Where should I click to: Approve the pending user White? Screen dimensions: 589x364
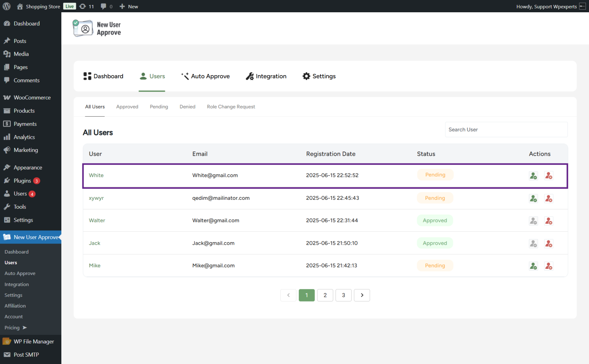click(533, 175)
